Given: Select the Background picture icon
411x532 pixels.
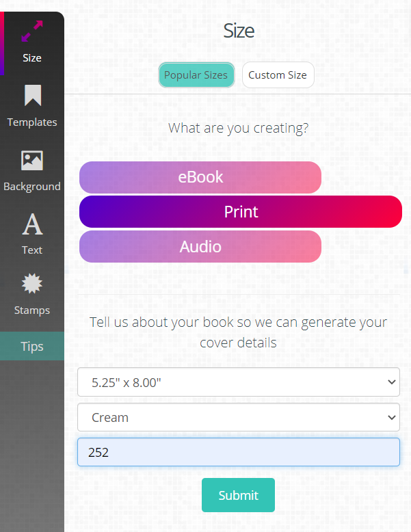Looking at the screenshot, I should (32, 161).
